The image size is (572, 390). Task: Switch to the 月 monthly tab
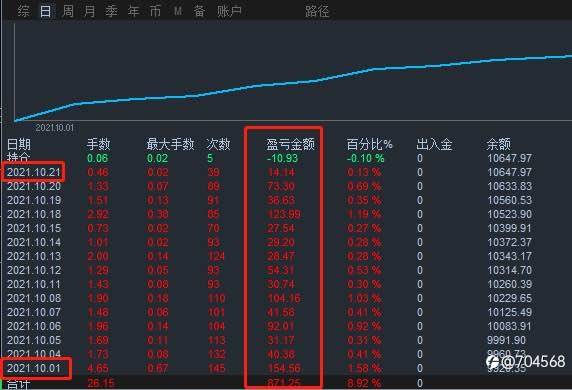click(89, 11)
